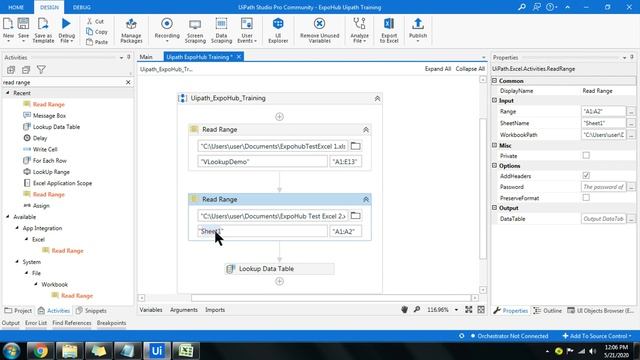Switch to the Outline tab
The image size is (640, 360).
click(x=548, y=311)
